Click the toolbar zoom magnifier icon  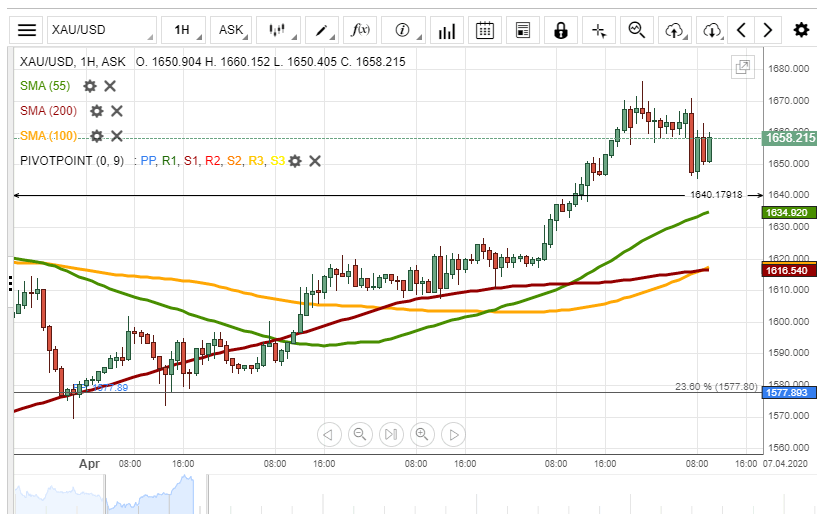pyautogui.click(x=636, y=30)
